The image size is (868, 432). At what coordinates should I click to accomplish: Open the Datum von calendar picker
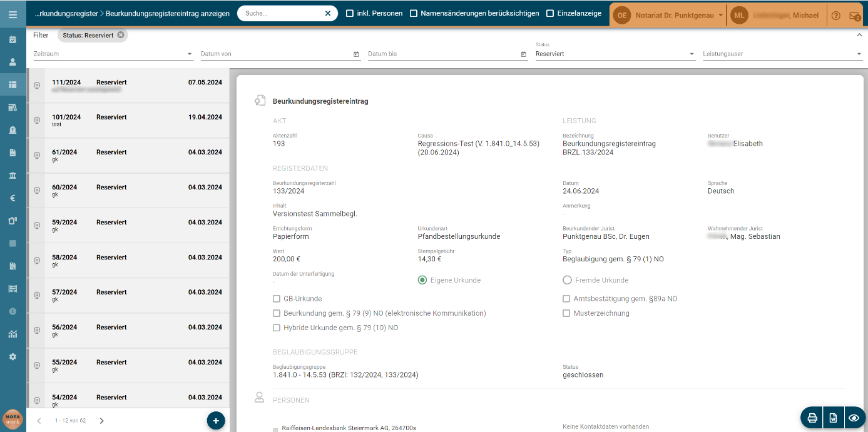[356, 54]
